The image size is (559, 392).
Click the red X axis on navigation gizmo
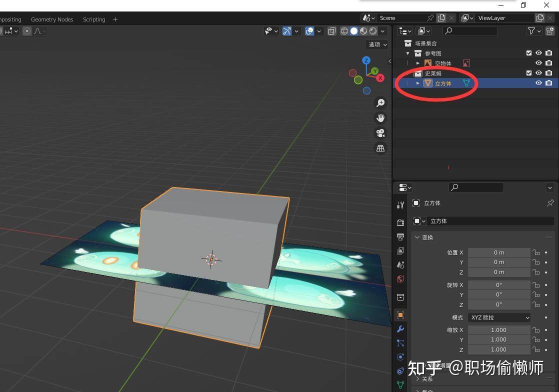click(x=380, y=78)
